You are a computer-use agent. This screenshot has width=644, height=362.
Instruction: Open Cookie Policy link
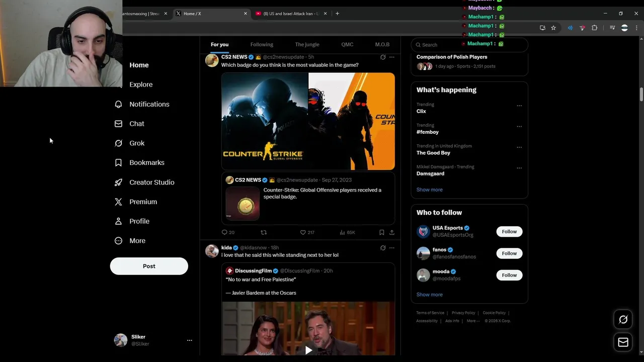(x=494, y=313)
